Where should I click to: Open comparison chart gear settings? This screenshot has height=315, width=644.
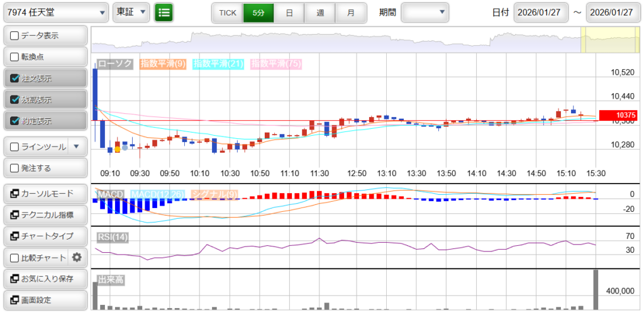coord(77,257)
